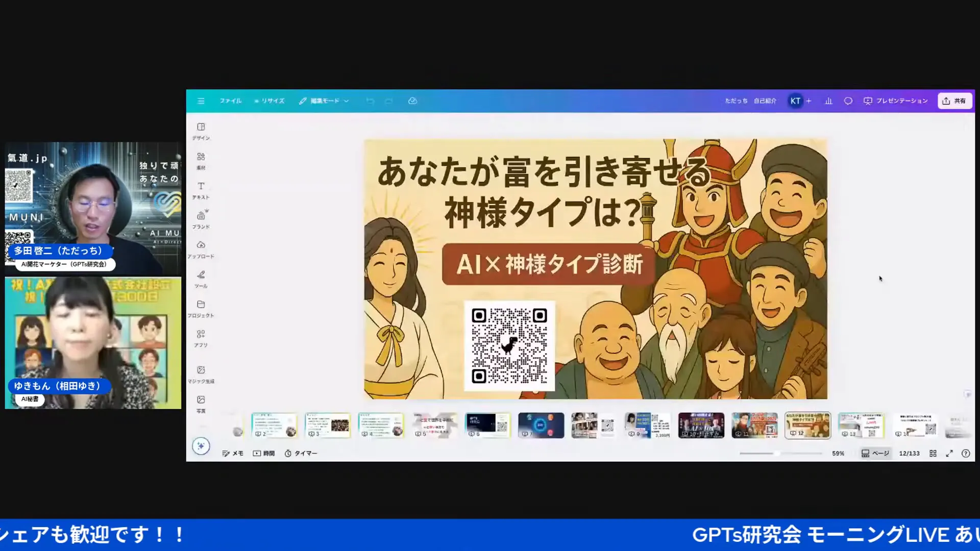Open the タイマー timer

pos(301,453)
